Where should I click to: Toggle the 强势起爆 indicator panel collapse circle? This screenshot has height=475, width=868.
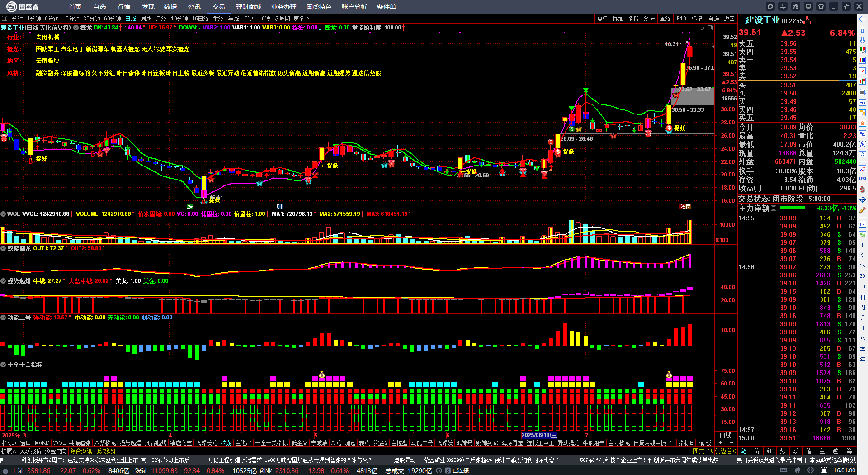3,281
